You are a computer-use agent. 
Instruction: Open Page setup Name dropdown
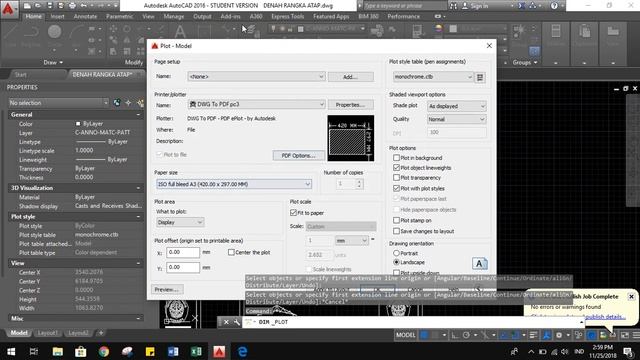256,77
